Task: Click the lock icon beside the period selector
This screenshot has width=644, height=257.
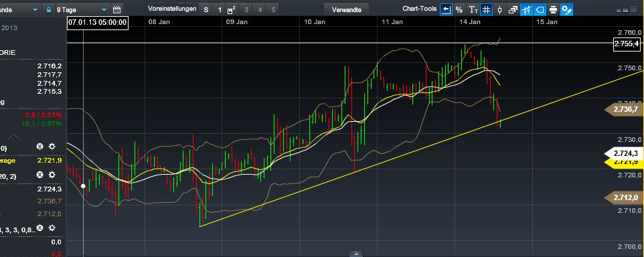Action: point(49,9)
